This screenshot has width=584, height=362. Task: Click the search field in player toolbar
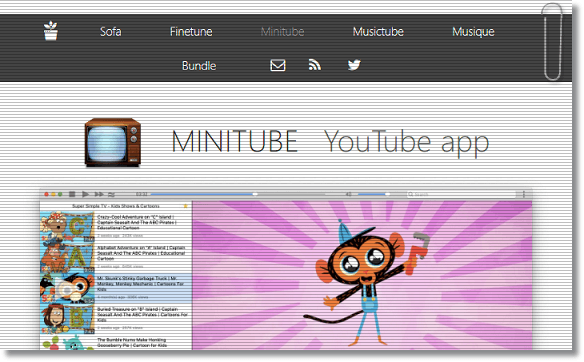[x=461, y=194]
